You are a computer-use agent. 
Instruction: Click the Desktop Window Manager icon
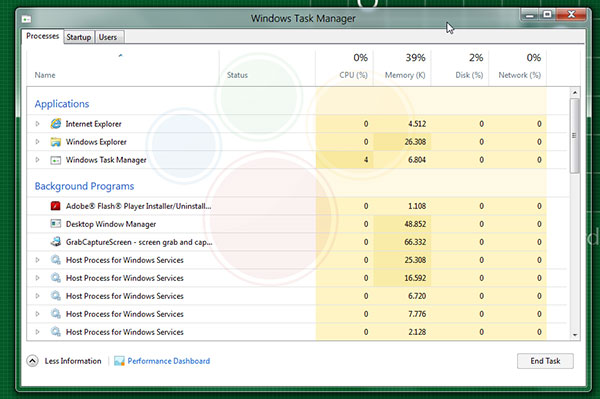pyautogui.click(x=55, y=224)
